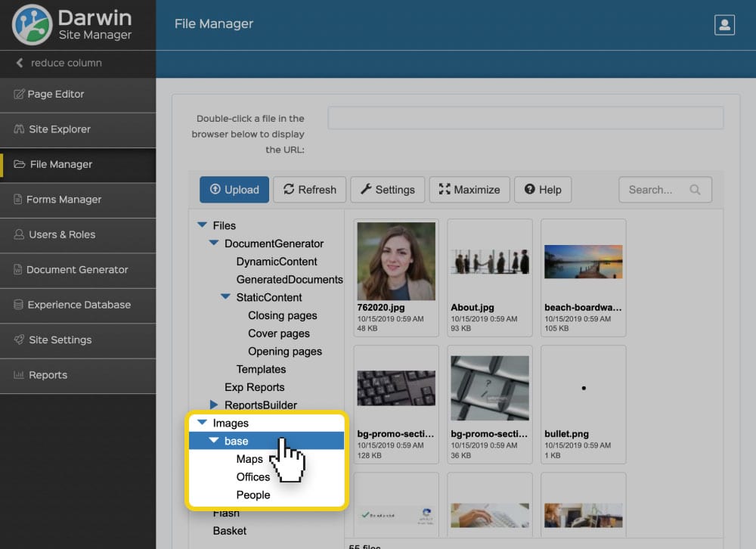This screenshot has width=756, height=549.
Task: Select the bullet.png thumbnail
Action: click(584, 388)
